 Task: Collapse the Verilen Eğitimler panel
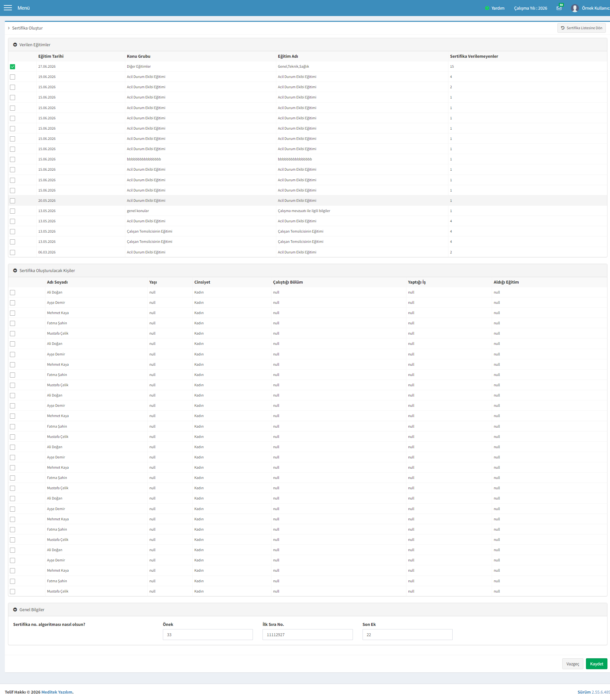(15, 45)
